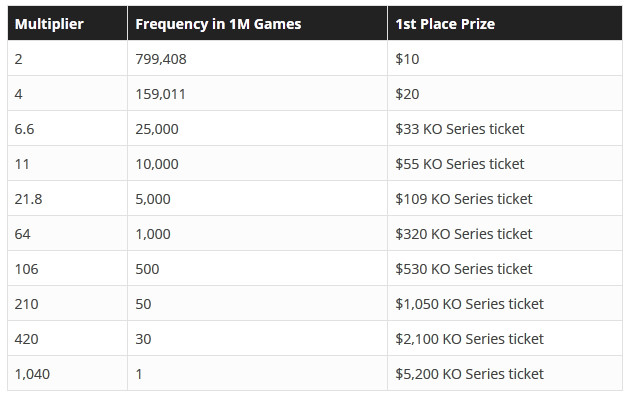Select the $10 prize cell
The height and width of the screenshot is (401, 630).
click(x=505, y=58)
